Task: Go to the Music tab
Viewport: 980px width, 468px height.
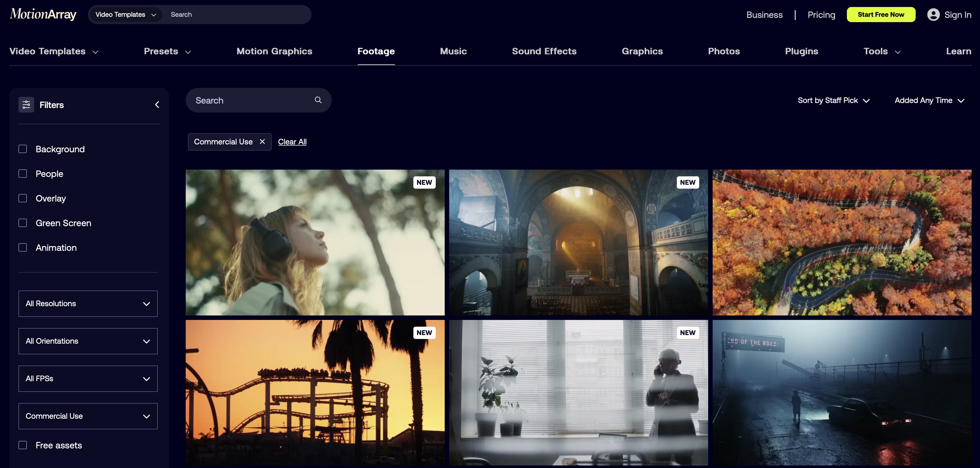Action: 453,52
